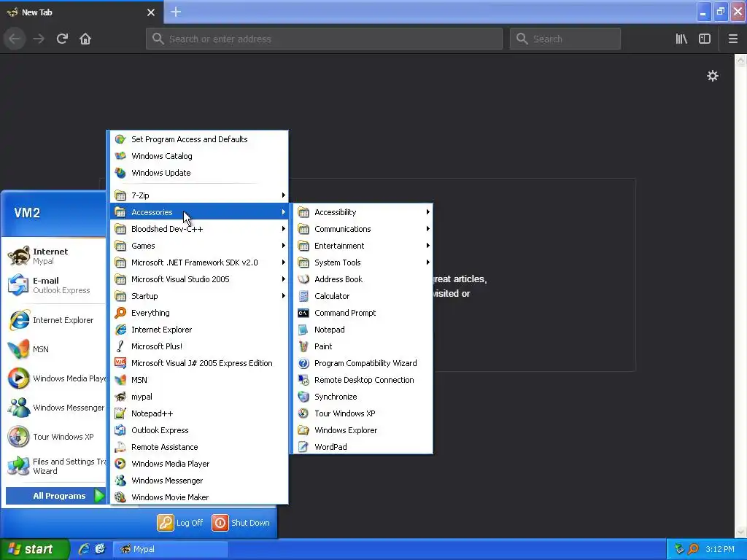Open Address Book
This screenshot has height=560, width=747.
click(x=363, y=279)
